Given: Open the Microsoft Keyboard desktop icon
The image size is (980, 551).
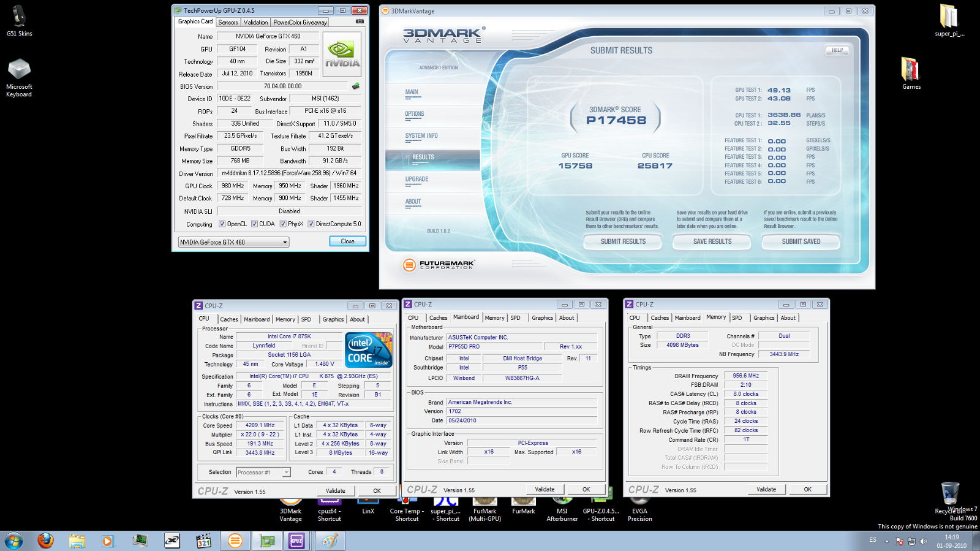Looking at the screenshot, I should click(x=19, y=78).
